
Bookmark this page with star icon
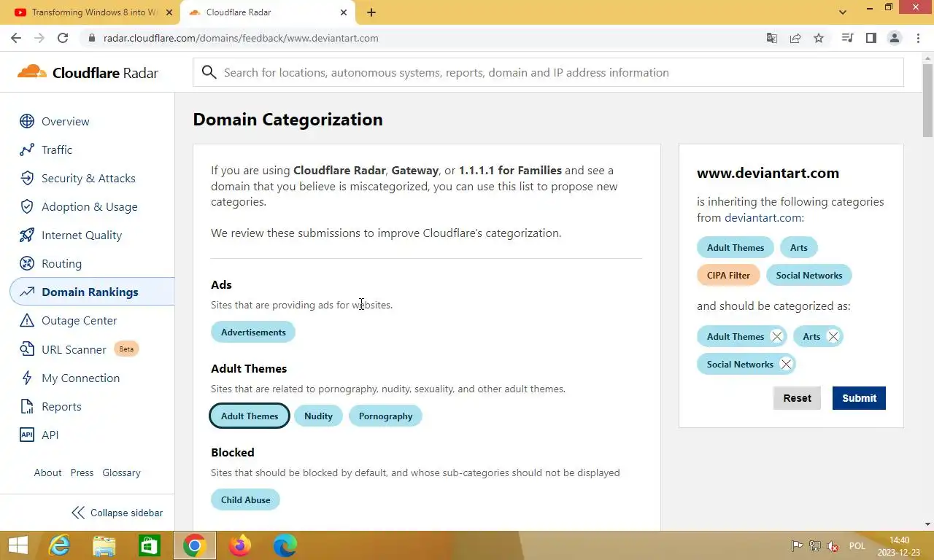819,38
